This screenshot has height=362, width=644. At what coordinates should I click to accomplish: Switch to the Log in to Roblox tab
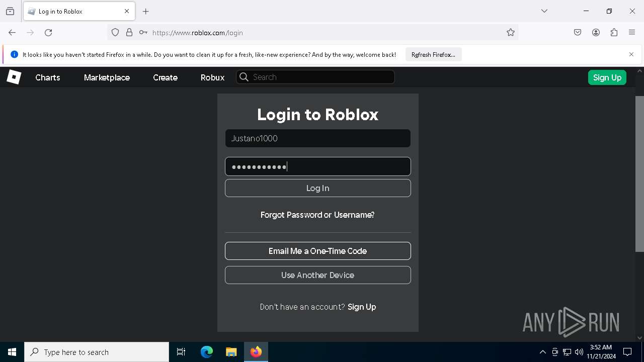[x=79, y=11]
